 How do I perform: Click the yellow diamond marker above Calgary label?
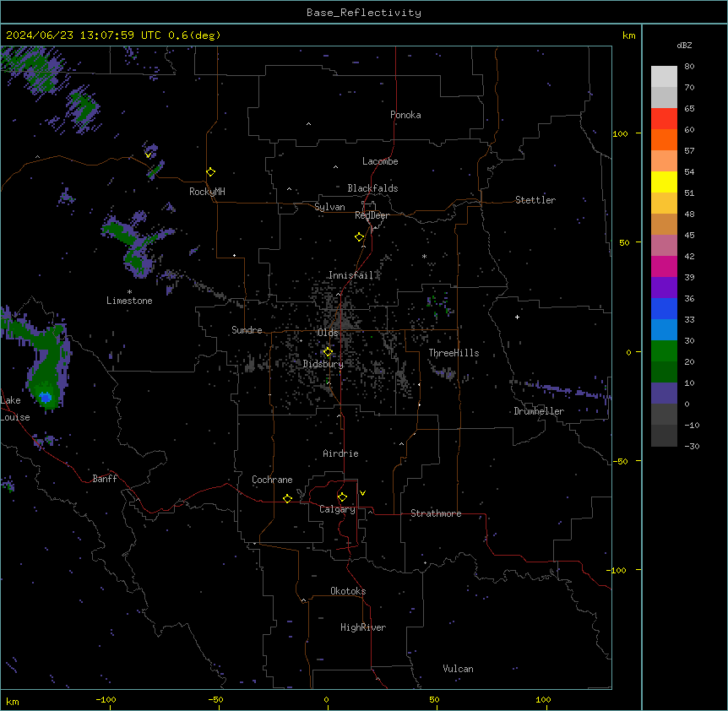(342, 497)
